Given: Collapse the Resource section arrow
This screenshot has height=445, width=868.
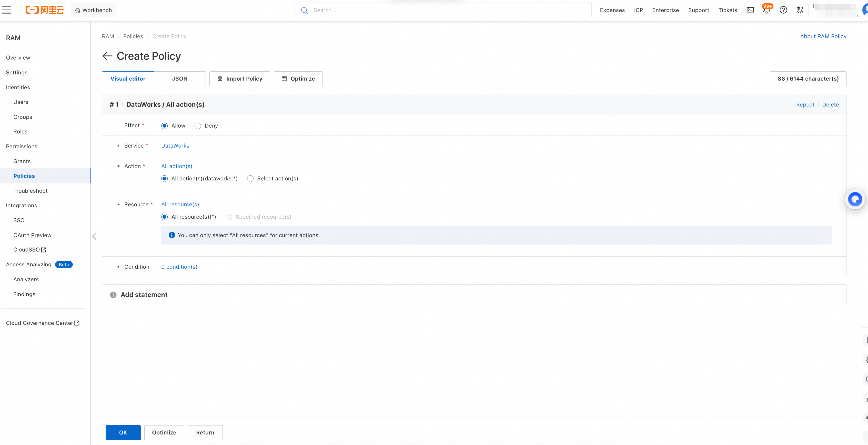Looking at the screenshot, I should pyautogui.click(x=118, y=205).
